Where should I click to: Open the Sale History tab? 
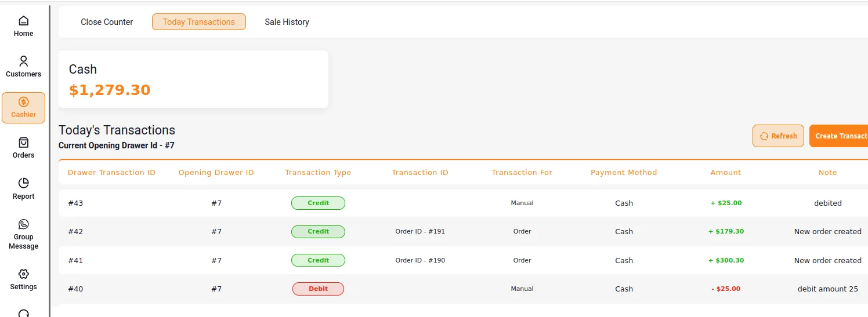click(x=287, y=22)
